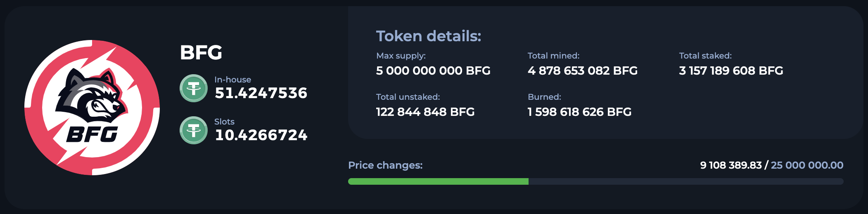
Task: Click Burned value 1 598 618 626 BFG
Action: 579,112
